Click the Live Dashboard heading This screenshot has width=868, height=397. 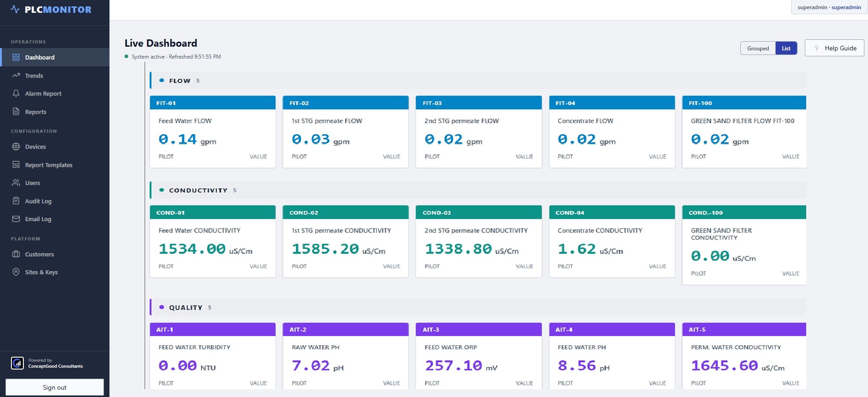click(x=161, y=43)
